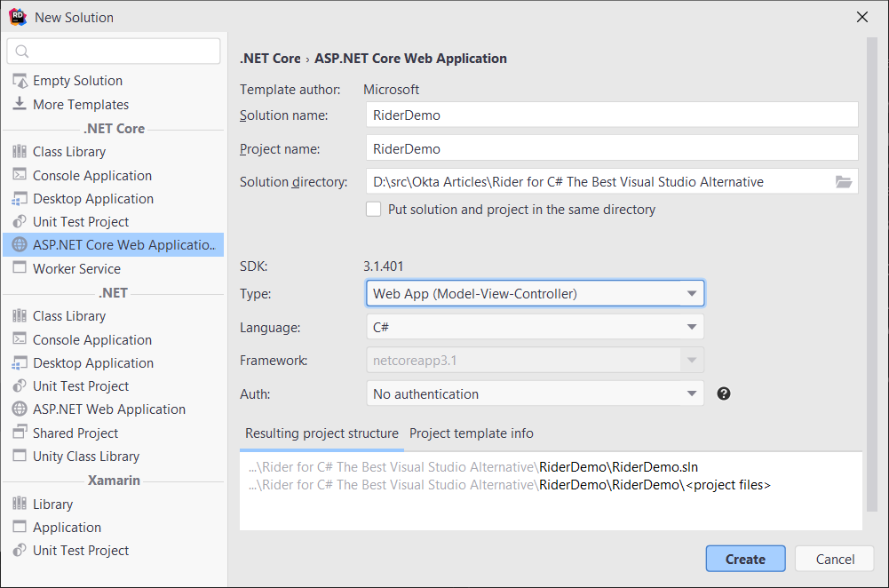Image resolution: width=889 pixels, height=588 pixels.
Task: Click the Solution name input field
Action: [611, 115]
